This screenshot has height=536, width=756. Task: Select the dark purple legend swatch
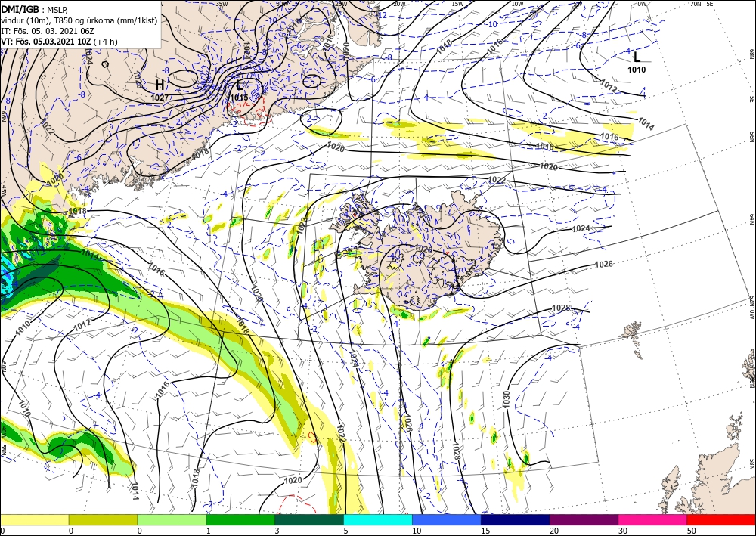click(x=584, y=519)
